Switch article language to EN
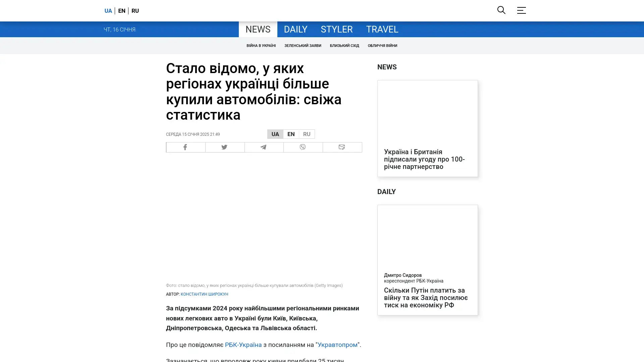 291,134
